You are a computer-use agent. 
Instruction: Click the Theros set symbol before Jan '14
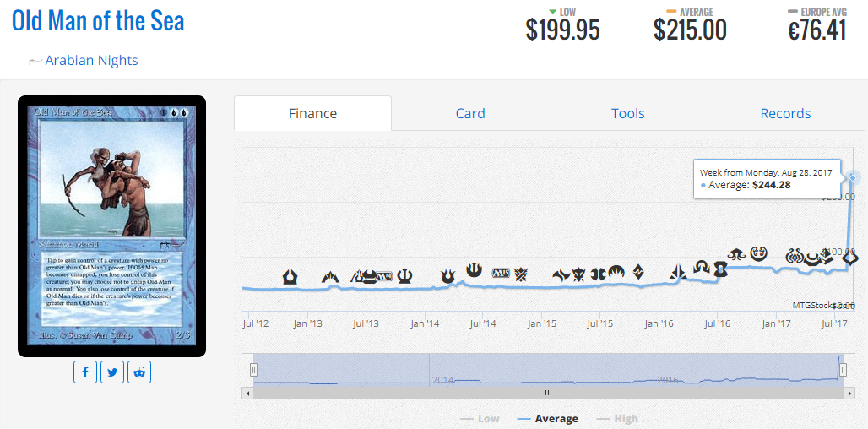tap(405, 275)
